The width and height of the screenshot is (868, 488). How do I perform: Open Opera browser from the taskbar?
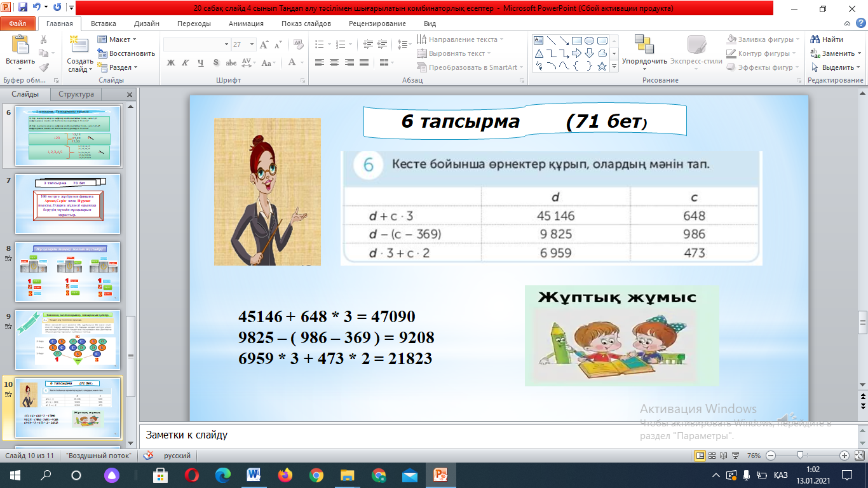pyautogui.click(x=191, y=475)
